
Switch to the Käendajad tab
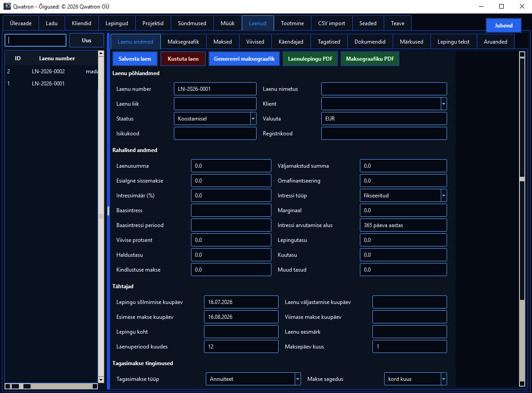click(x=291, y=42)
